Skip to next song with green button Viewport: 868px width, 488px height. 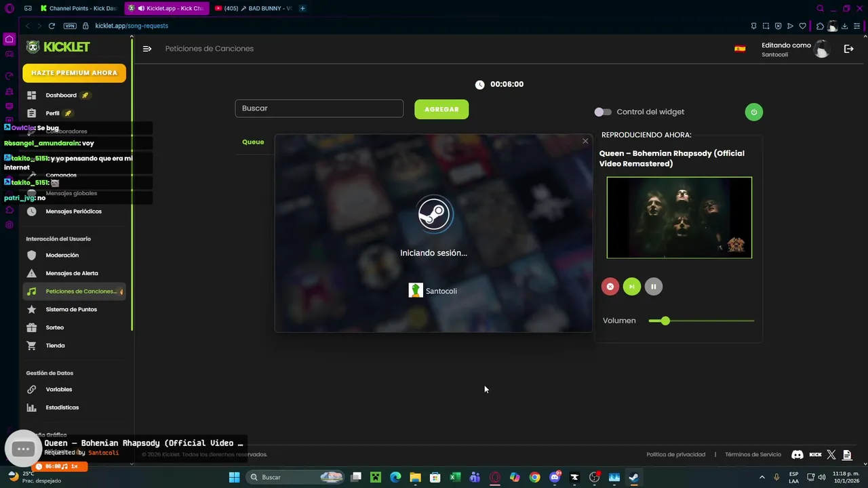(631, 287)
